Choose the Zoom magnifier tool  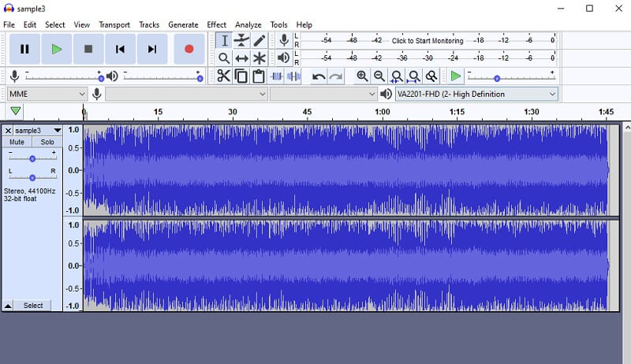click(x=224, y=58)
